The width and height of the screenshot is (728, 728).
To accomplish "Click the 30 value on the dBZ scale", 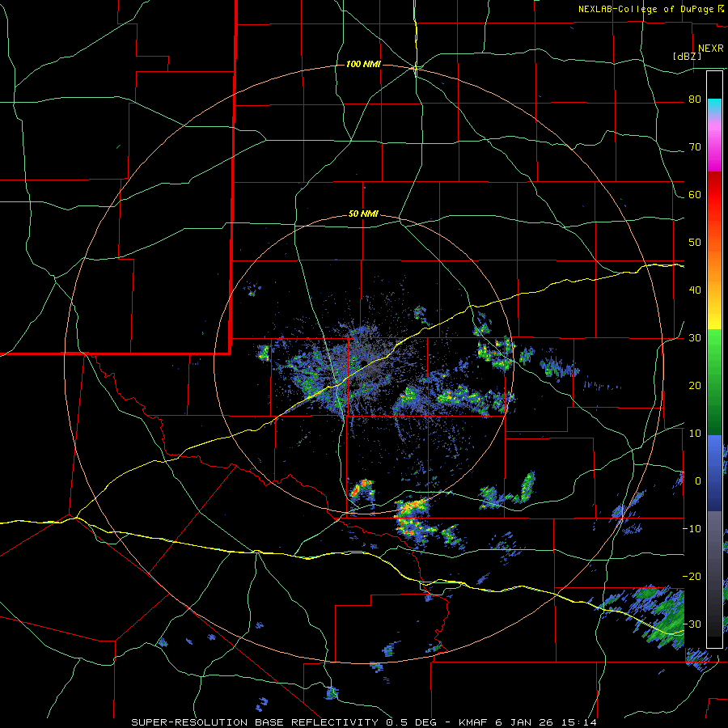I will coord(695,338).
